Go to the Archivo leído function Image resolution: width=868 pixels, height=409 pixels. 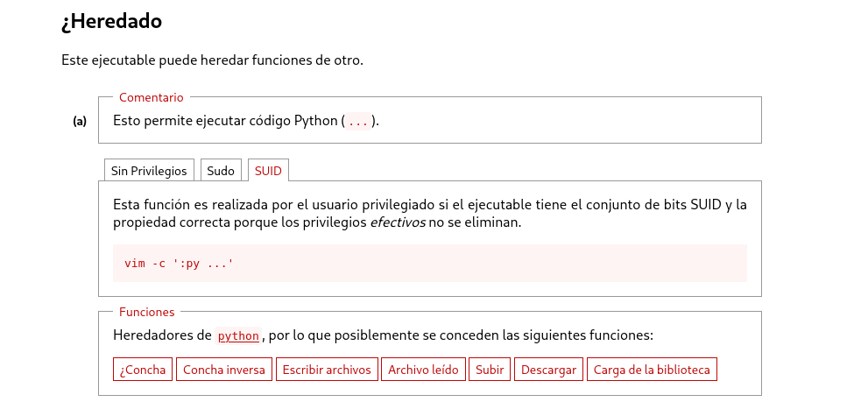tap(423, 370)
